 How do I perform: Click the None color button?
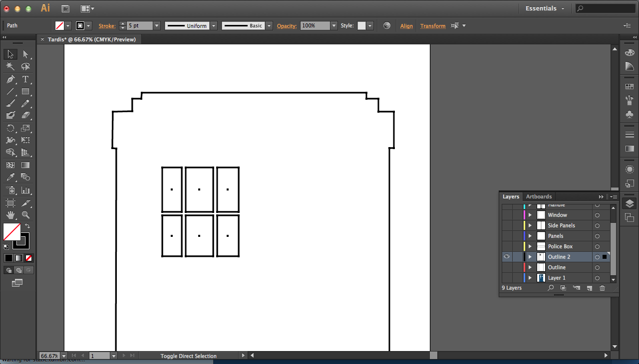(28, 258)
